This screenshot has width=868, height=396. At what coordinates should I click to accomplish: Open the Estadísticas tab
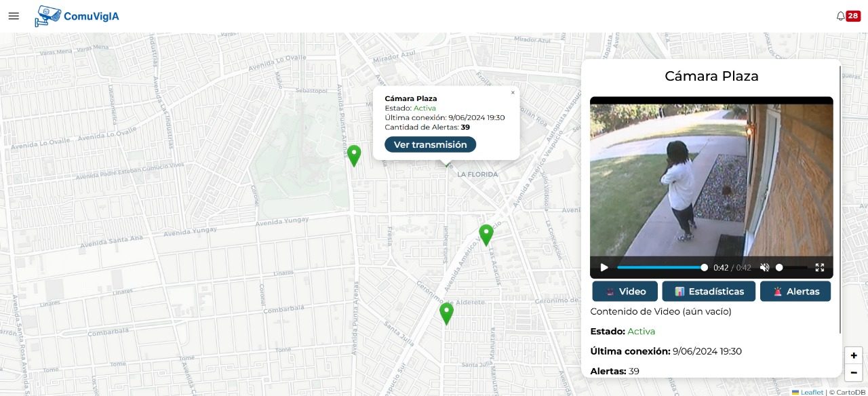(x=709, y=292)
